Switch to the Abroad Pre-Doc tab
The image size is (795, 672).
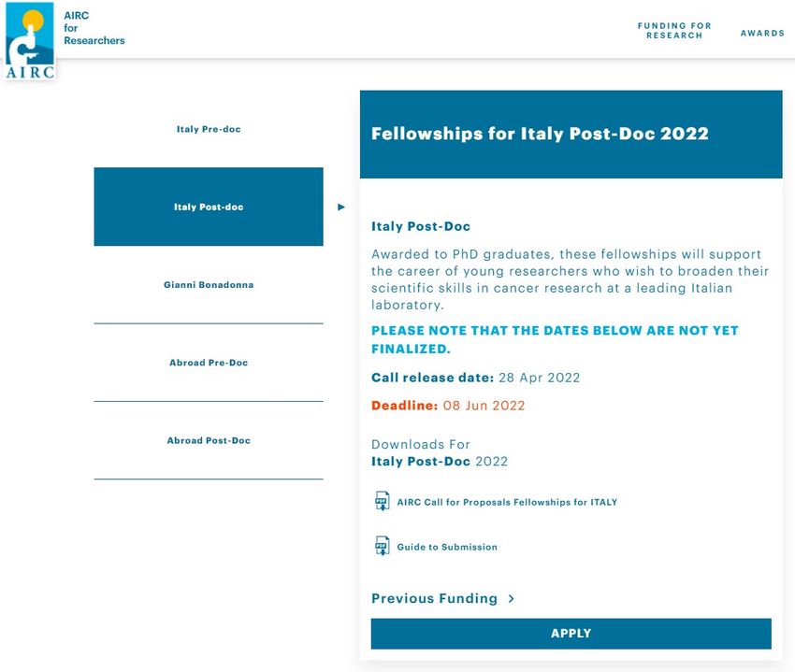(x=209, y=363)
